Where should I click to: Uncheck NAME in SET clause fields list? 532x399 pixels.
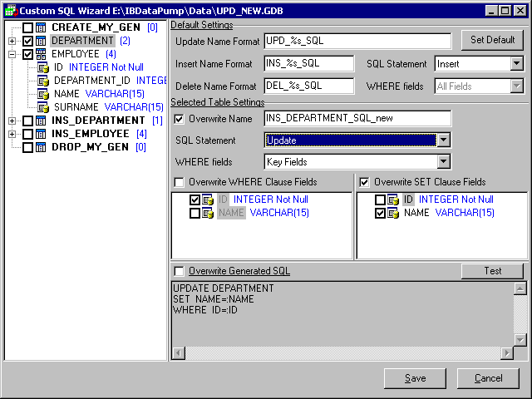pos(380,213)
